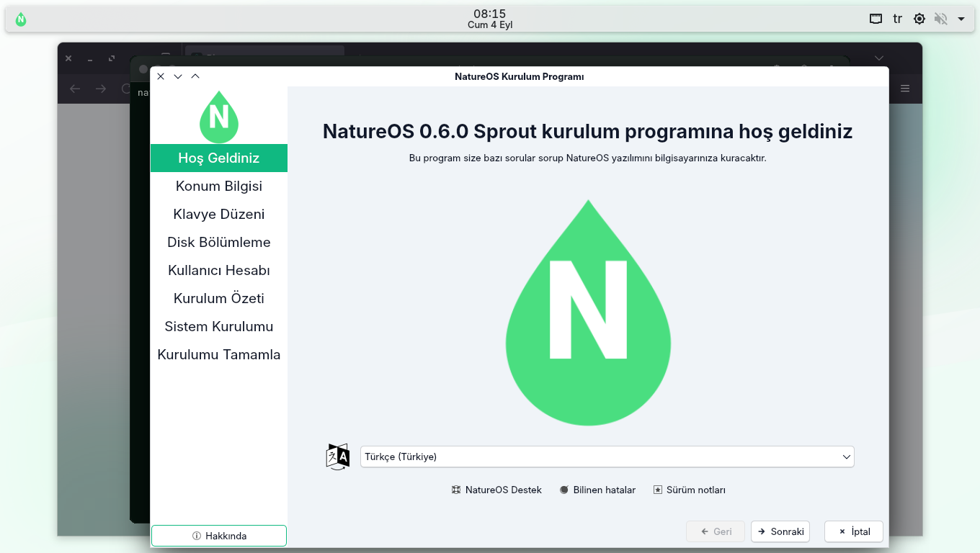Open the brightness settings icon in the panel
The width and height of the screenshot is (980, 553).
coord(919,19)
